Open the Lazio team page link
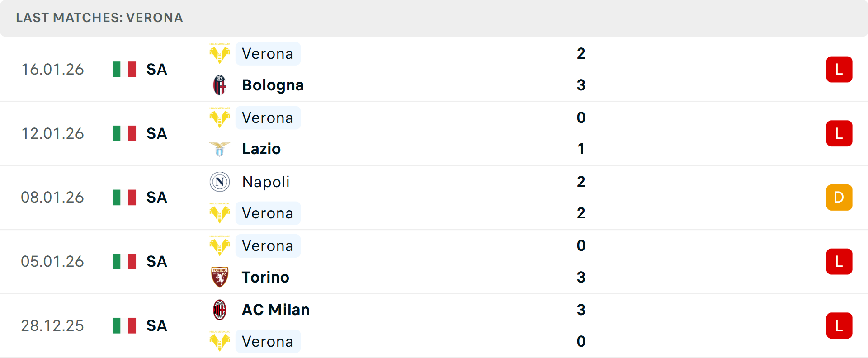Screen dimensions: 868x358 pyautogui.click(x=261, y=149)
